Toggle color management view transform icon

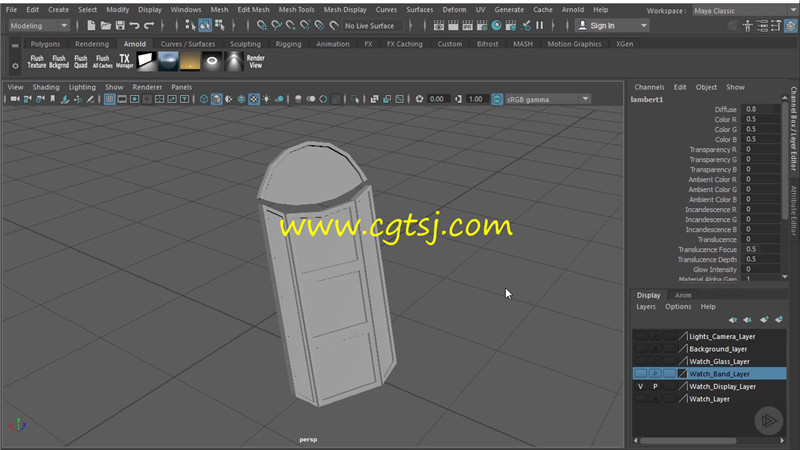click(497, 99)
